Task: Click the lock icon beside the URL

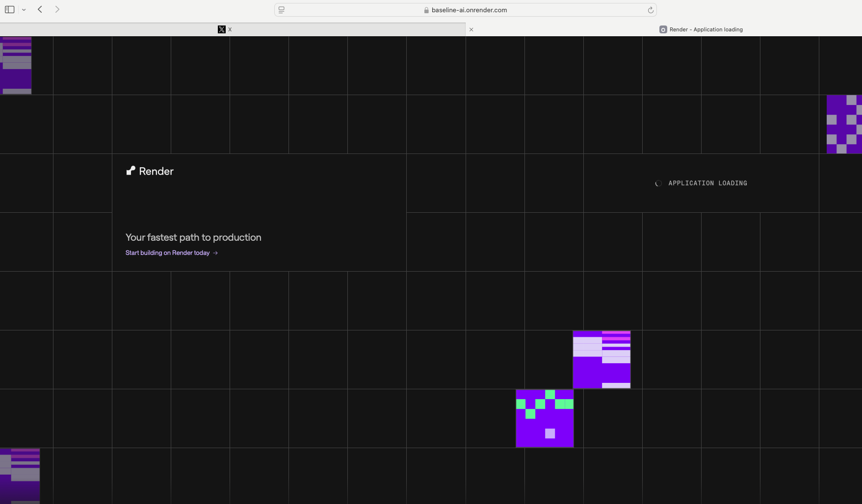Action: click(x=426, y=10)
